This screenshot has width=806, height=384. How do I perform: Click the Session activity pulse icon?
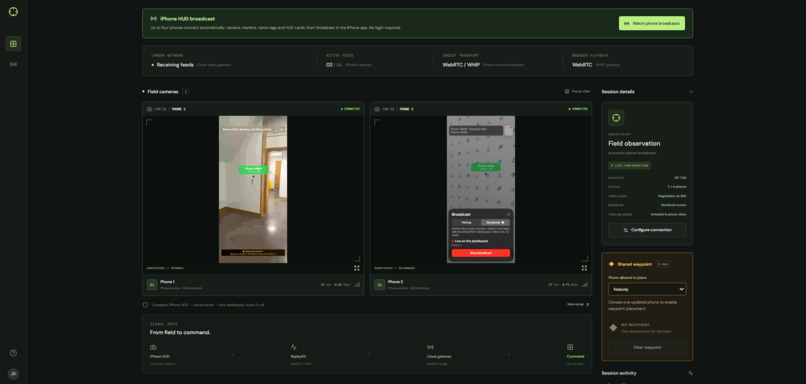coord(690,373)
